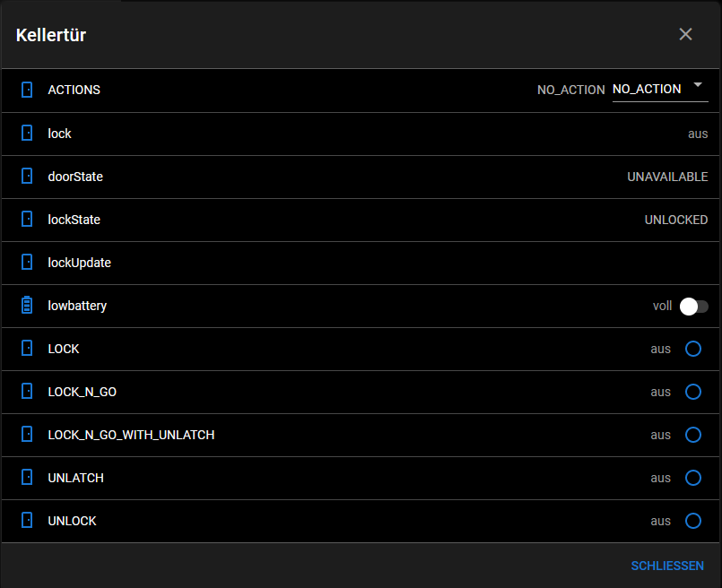Image resolution: width=722 pixels, height=588 pixels.
Task: Click the UNLATCH entity label
Action: point(76,478)
